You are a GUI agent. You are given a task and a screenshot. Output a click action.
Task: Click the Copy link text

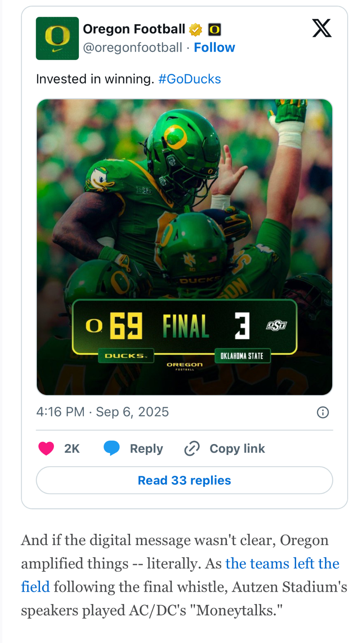(237, 449)
